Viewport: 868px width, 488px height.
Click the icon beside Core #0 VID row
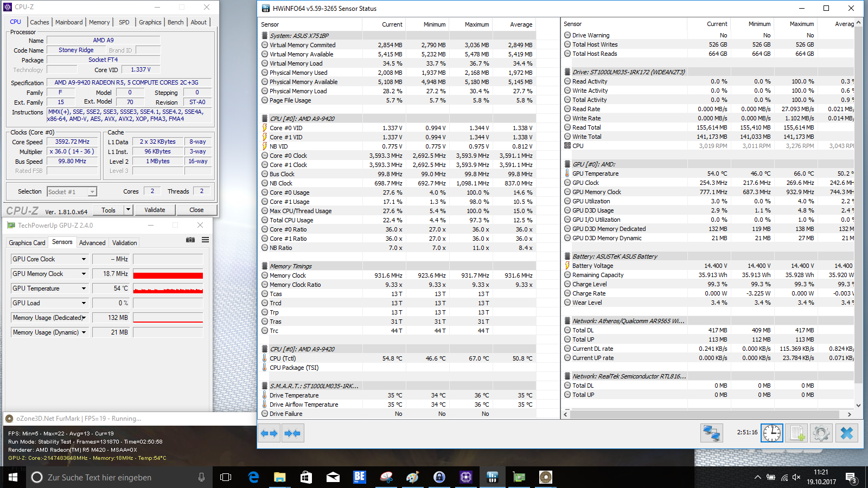click(x=265, y=128)
